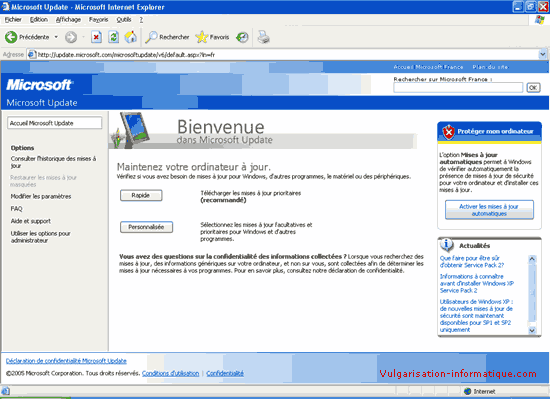Click the Internet zone globe icon

[x=468, y=391]
